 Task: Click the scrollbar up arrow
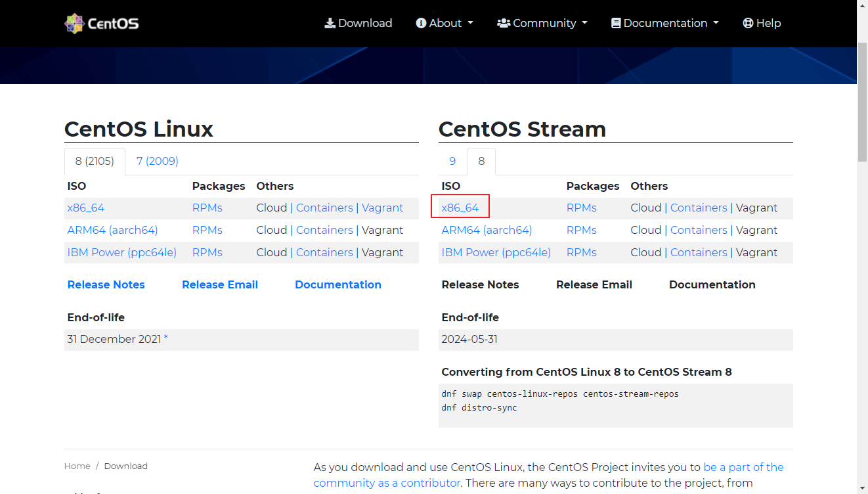click(862, 5)
